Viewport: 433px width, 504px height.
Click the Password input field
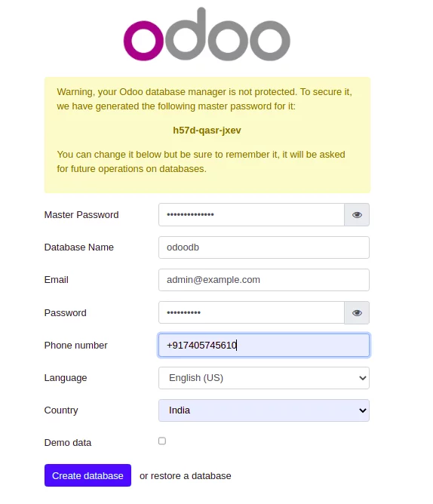tap(251, 313)
